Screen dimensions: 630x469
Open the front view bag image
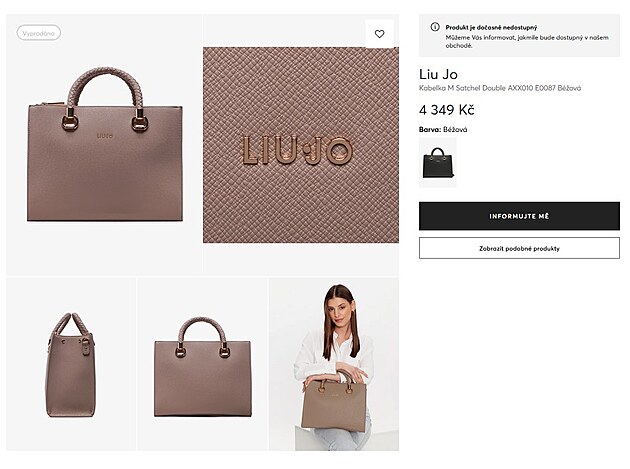pos(104,145)
